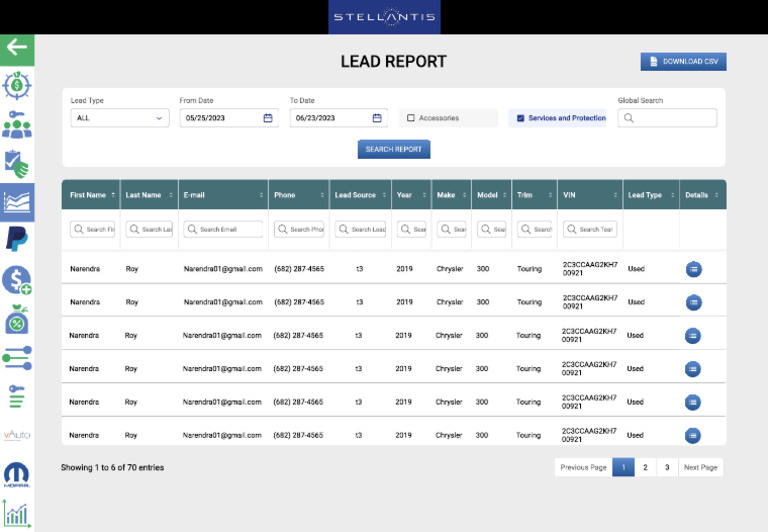This screenshot has width=768, height=532.
Task: Download CSV of the lead report
Action: pos(683,62)
